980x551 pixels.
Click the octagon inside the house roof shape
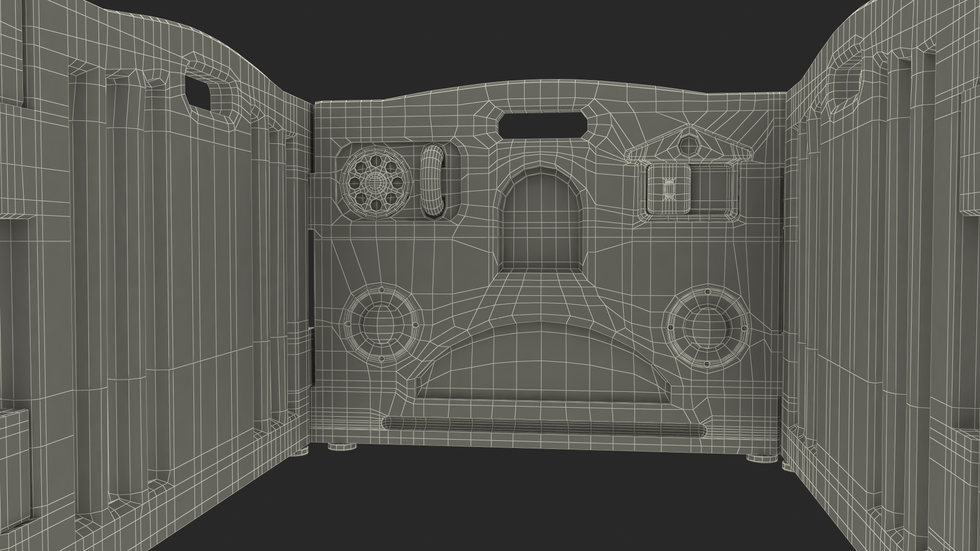click(690, 146)
